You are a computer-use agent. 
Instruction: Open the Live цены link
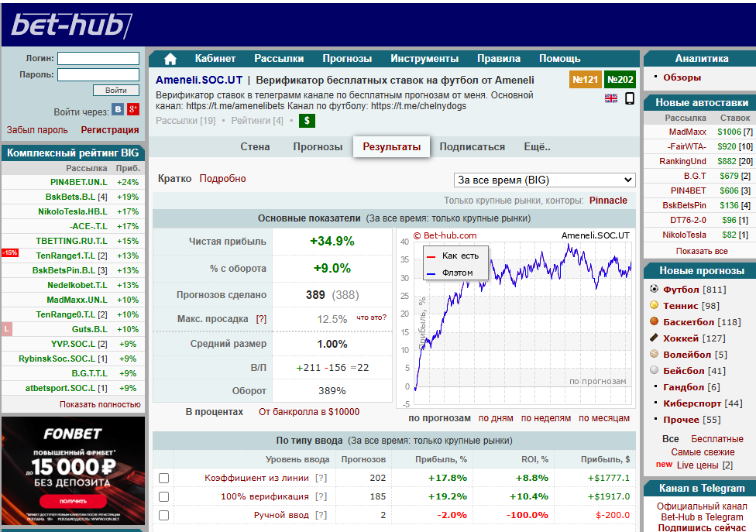[697, 465]
